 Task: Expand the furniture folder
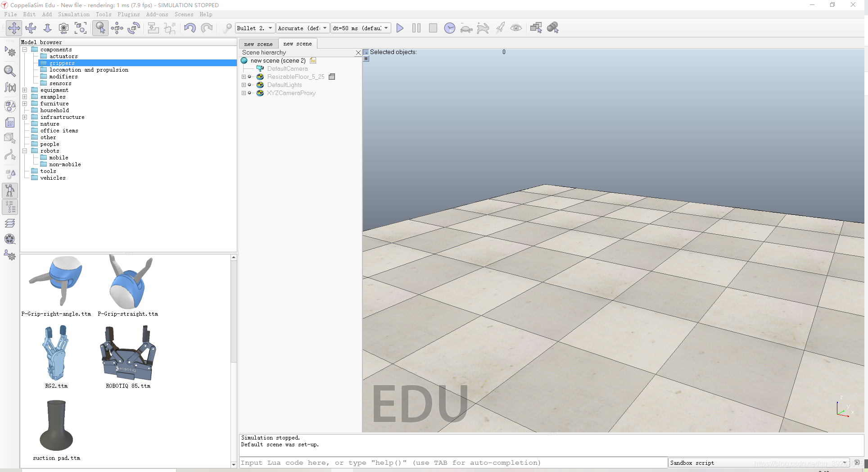[25, 104]
